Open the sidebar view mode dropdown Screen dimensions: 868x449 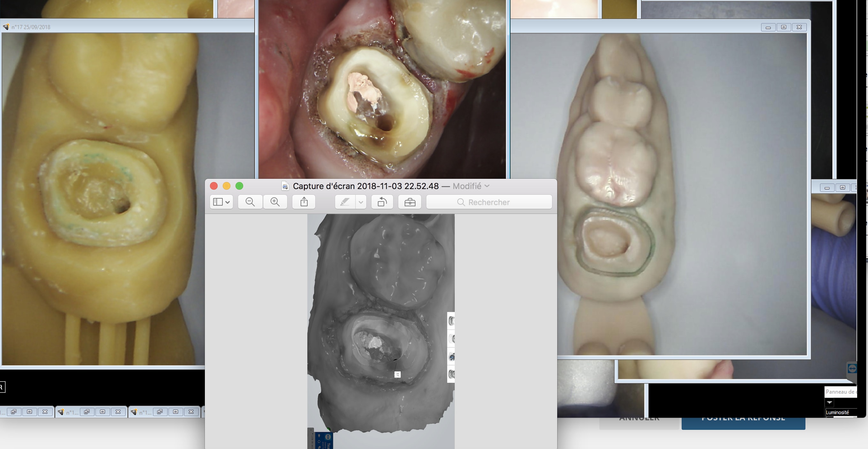[221, 202]
